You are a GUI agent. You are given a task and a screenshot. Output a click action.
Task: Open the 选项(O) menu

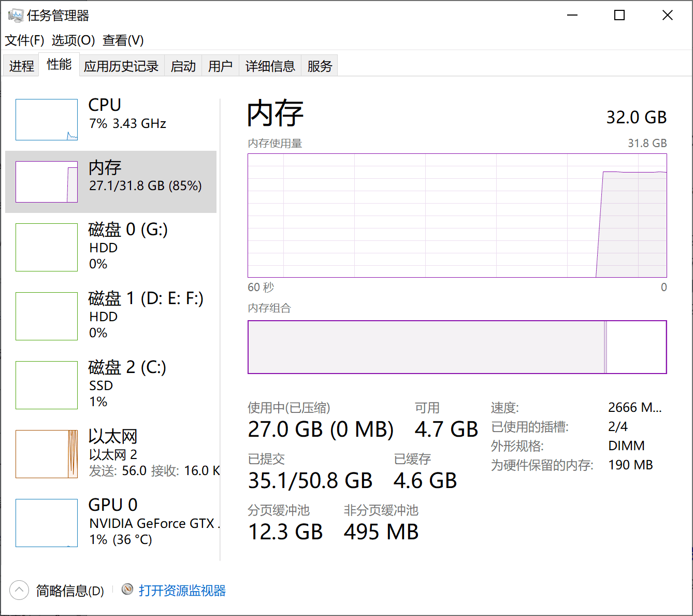73,40
